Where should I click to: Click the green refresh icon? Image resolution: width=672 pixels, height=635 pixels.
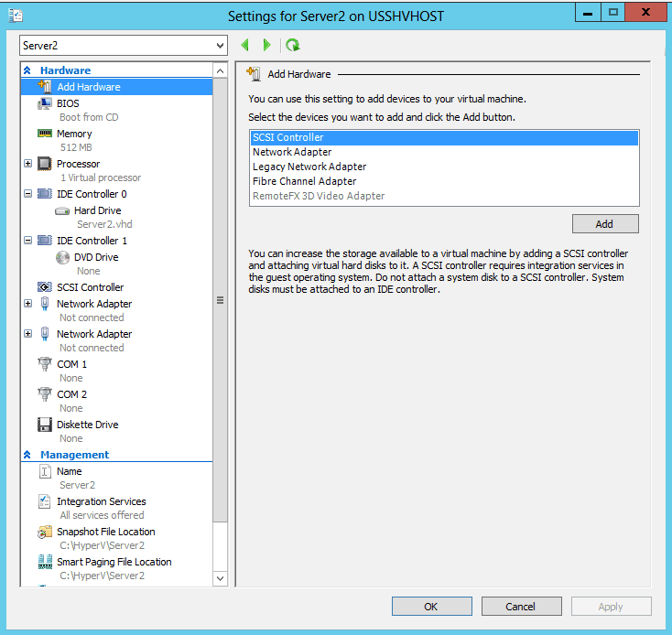tap(293, 45)
